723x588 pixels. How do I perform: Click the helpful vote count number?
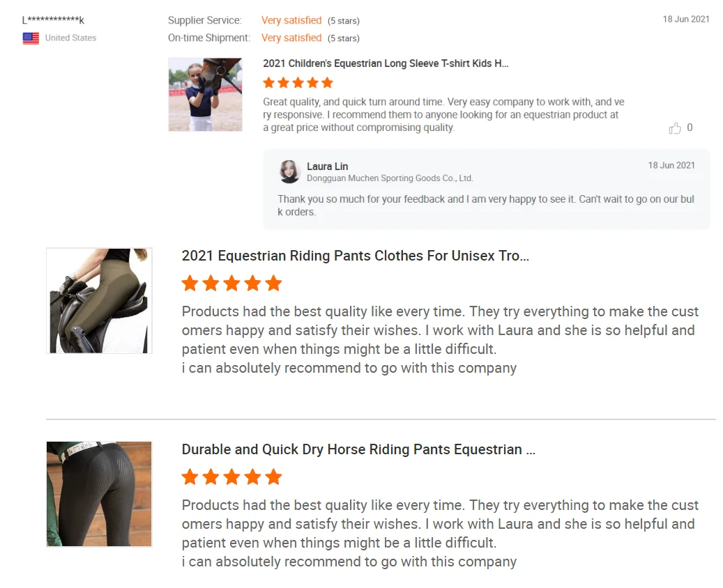pyautogui.click(x=690, y=127)
